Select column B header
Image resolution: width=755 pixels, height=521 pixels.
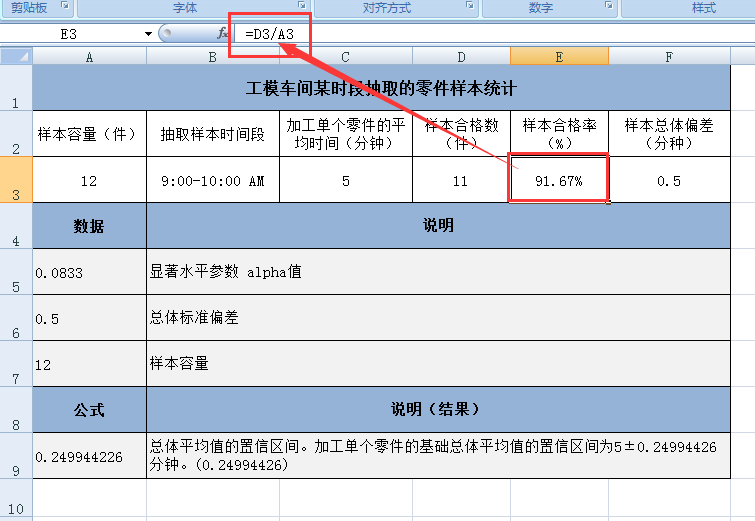pos(213,57)
